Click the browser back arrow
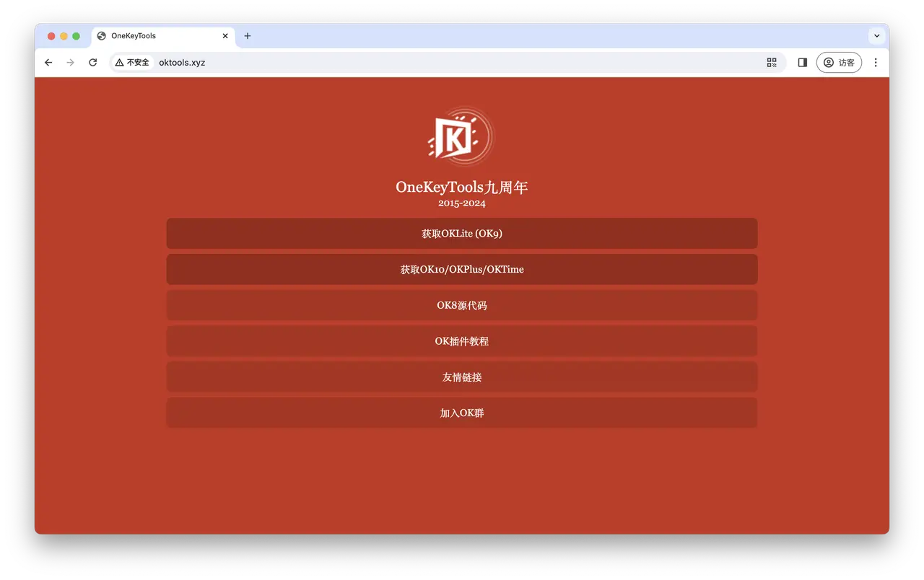 tap(48, 63)
